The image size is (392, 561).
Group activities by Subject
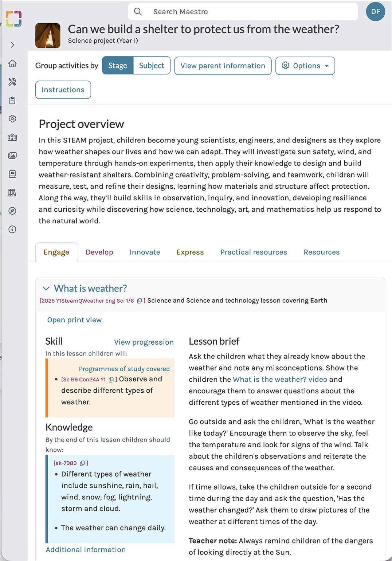pyautogui.click(x=152, y=66)
